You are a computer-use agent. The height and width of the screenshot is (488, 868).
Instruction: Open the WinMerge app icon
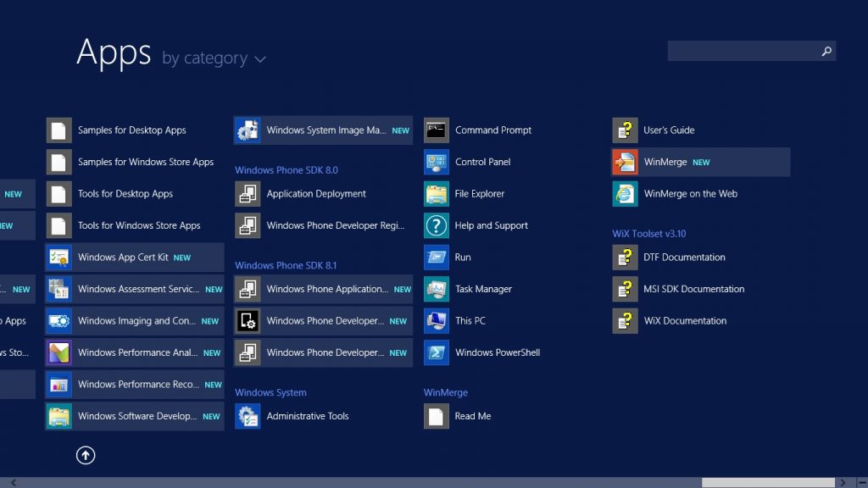625,162
